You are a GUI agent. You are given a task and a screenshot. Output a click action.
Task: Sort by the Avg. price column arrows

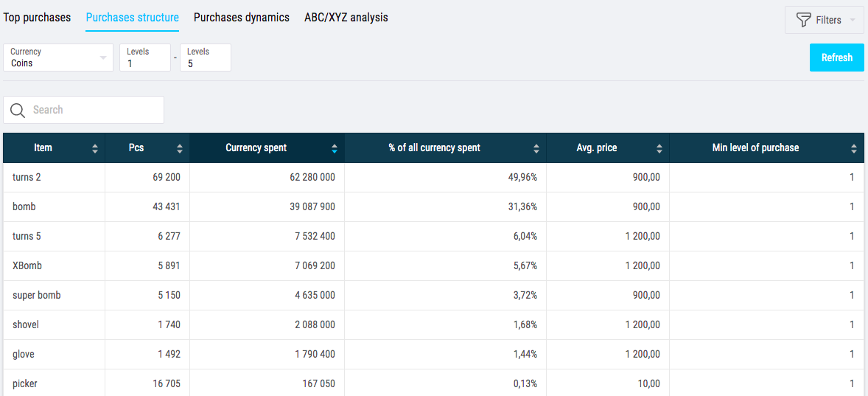tap(659, 148)
